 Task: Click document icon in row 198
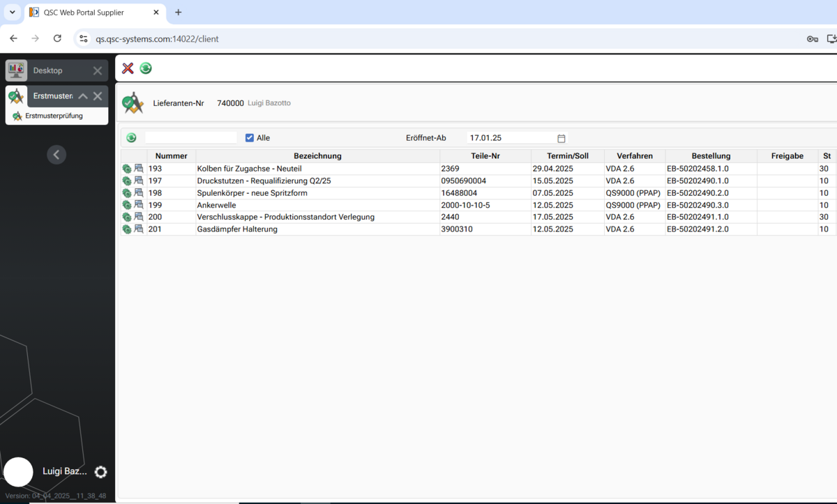(x=139, y=192)
